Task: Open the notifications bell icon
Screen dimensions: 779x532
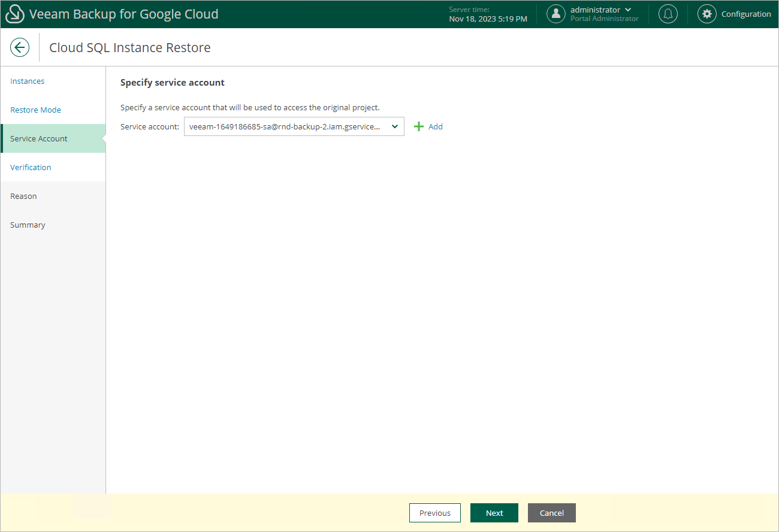Action: [668, 14]
